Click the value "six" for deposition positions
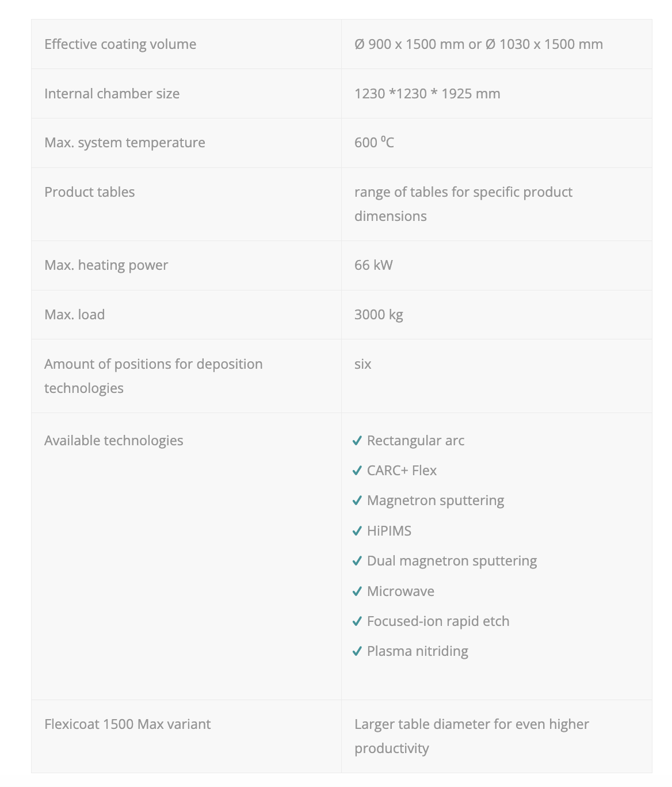The image size is (672, 787). point(363,364)
